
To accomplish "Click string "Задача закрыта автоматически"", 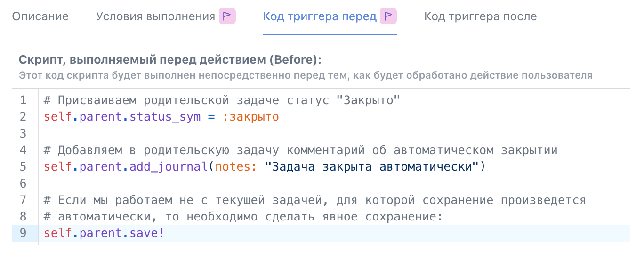I will [371, 166].
